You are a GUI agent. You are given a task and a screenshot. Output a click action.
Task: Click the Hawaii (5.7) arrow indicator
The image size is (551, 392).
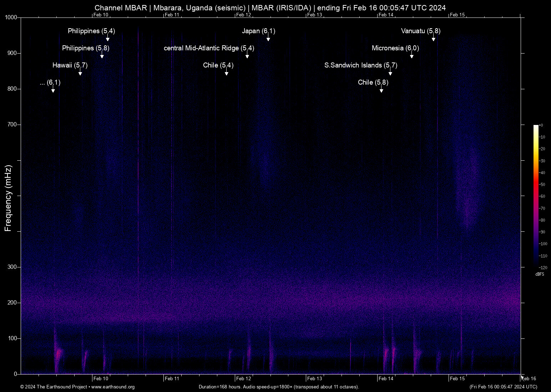(x=80, y=72)
